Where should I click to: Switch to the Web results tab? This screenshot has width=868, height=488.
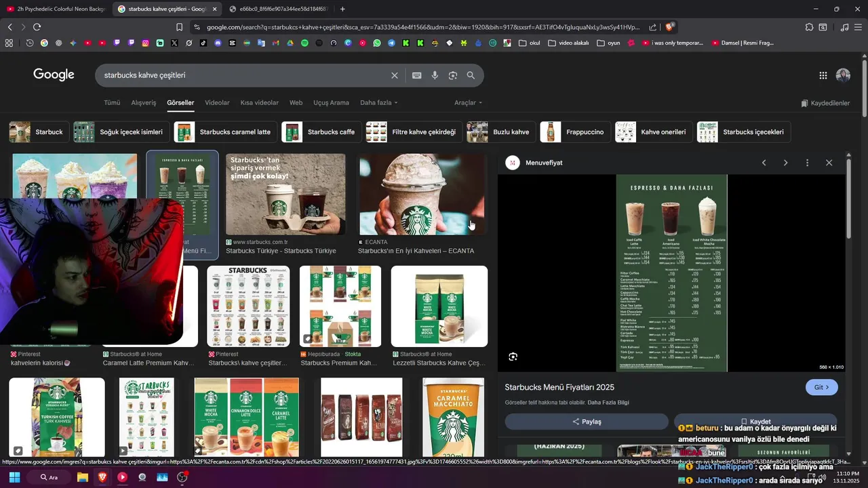(x=296, y=103)
